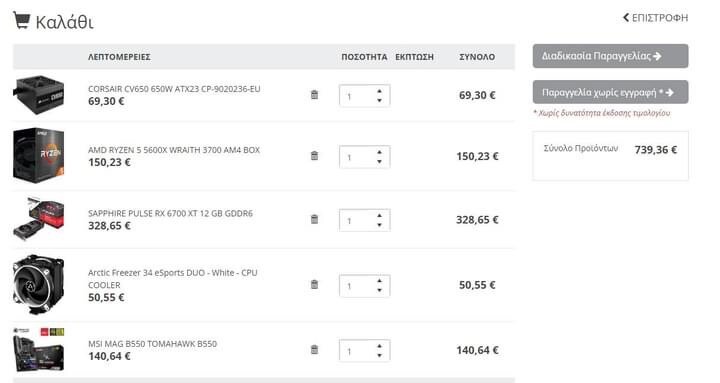This screenshot has height=383, width=720.
Task: Delete MSI MAG B550 Tomahawk from cart
Action: pyautogui.click(x=314, y=349)
